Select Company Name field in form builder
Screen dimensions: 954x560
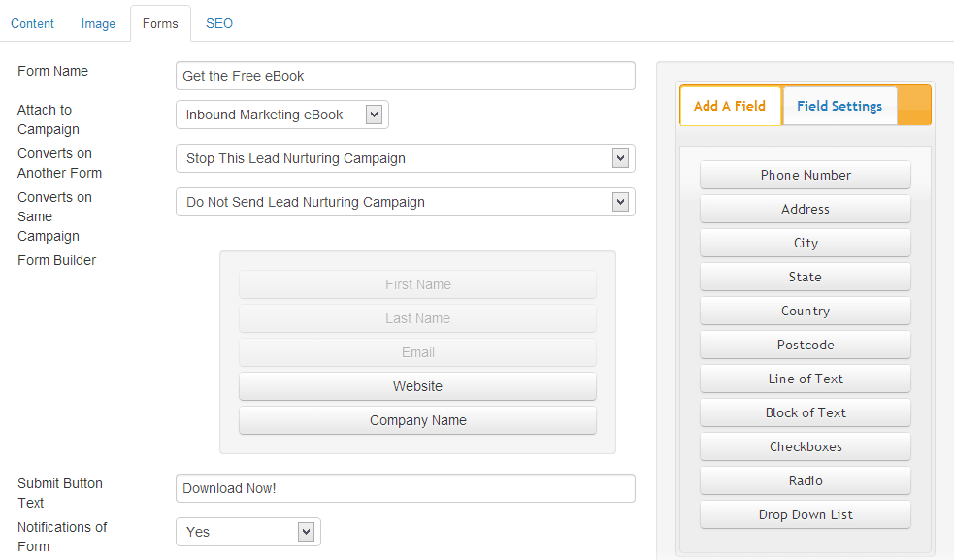pos(417,420)
